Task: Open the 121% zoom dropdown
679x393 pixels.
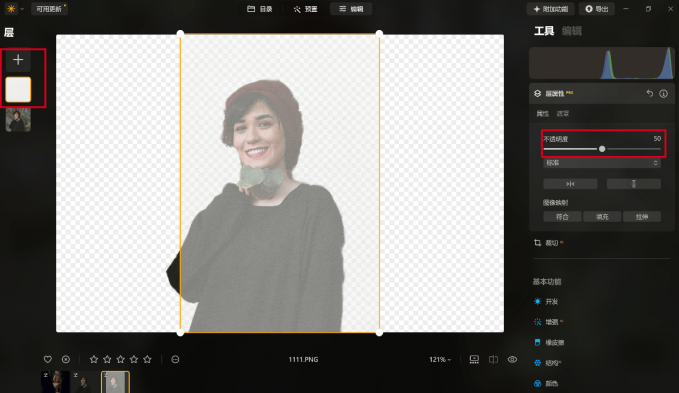Action: [440, 360]
